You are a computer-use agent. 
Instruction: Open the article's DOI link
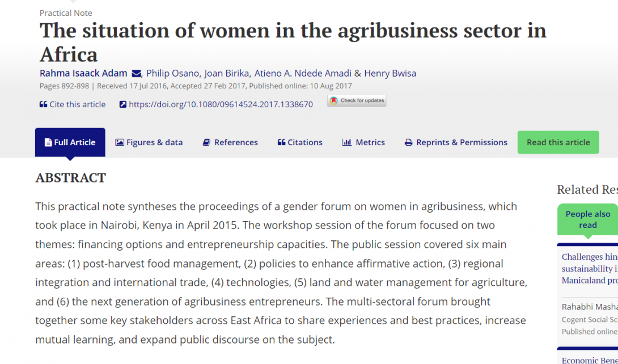click(x=221, y=104)
